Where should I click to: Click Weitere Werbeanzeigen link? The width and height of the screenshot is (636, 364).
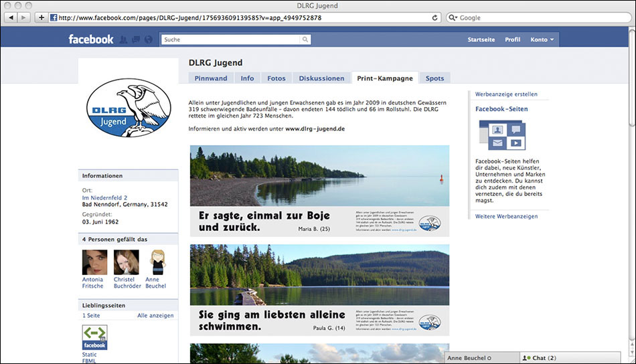(506, 216)
